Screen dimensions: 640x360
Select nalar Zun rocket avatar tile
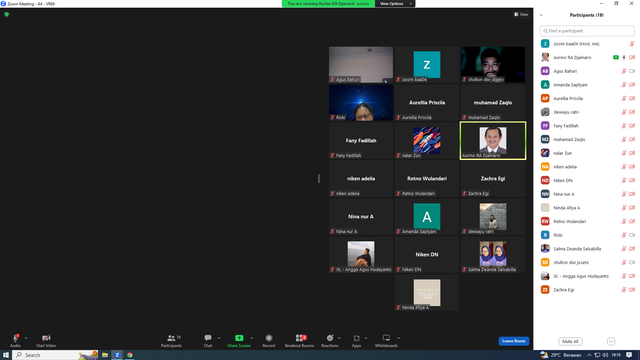coord(427,140)
